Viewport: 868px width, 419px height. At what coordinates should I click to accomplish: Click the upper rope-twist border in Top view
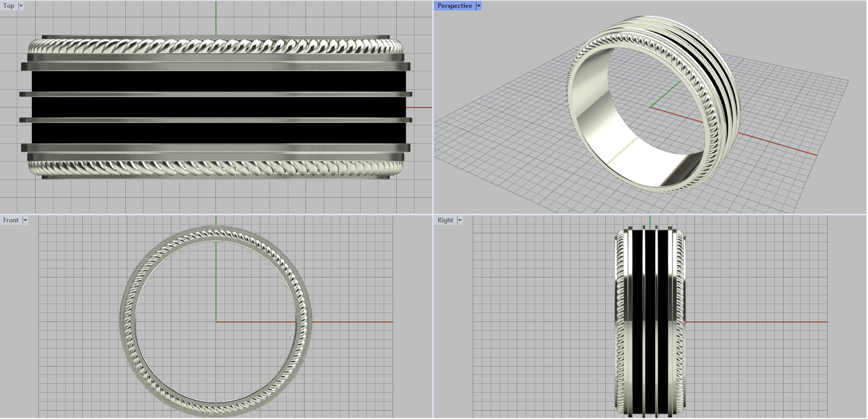[x=216, y=47]
